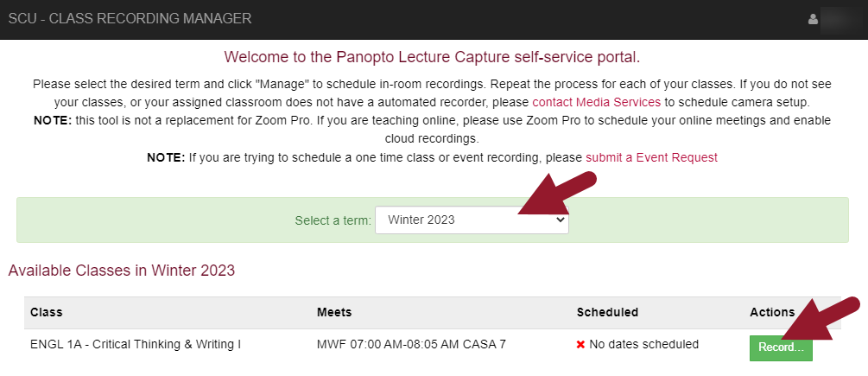The image size is (868, 376).
Task: Click the blurred username in the header
Action: coord(838,18)
